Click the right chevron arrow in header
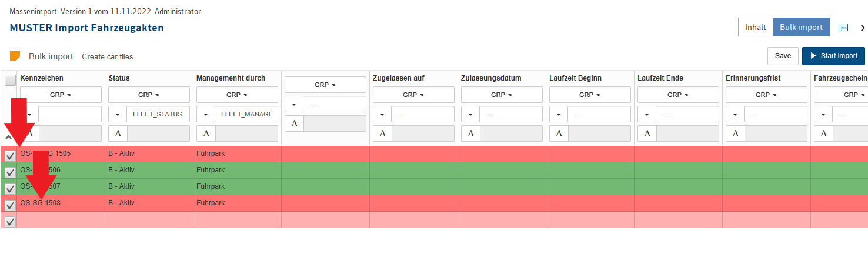The width and height of the screenshot is (868, 277). coord(862,28)
